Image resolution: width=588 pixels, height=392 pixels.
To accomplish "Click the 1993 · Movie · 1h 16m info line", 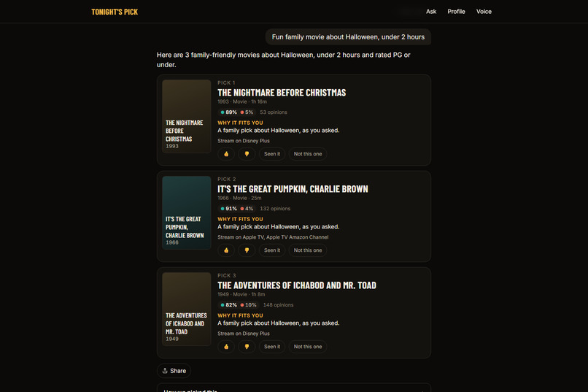I will [x=242, y=101].
